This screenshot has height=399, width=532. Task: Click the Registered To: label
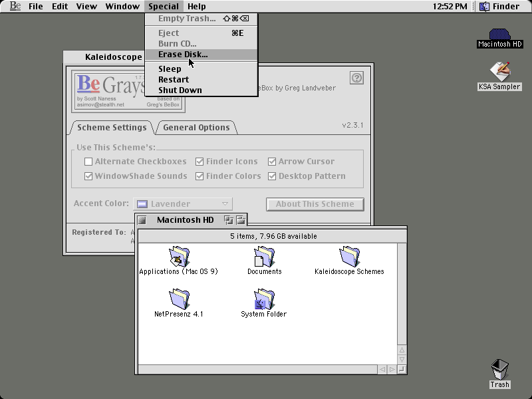pos(98,232)
